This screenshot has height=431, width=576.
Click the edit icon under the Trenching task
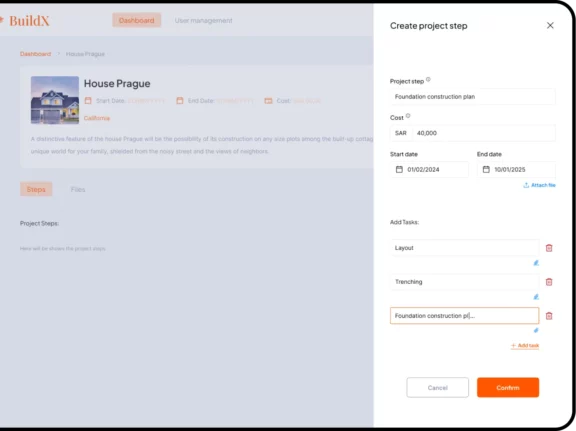[536, 297]
